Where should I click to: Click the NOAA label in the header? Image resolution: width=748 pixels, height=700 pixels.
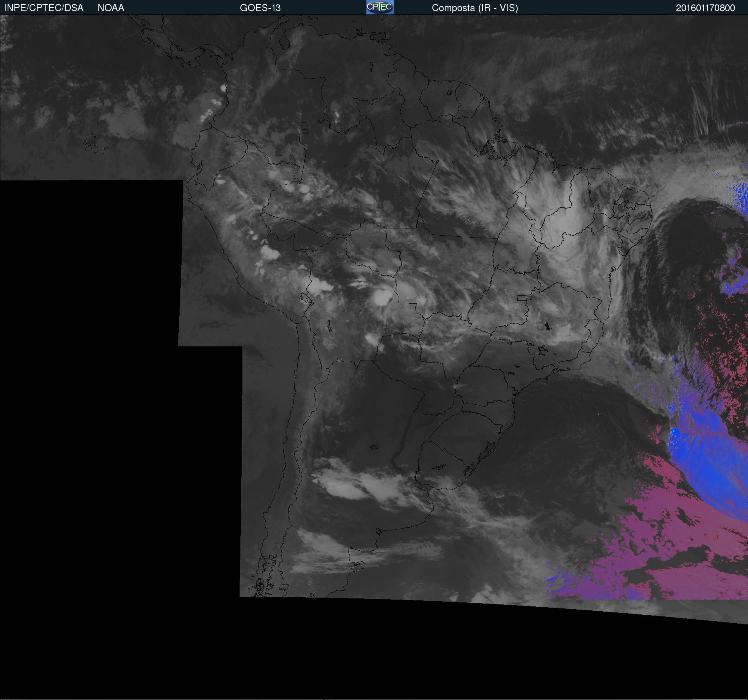click(111, 8)
